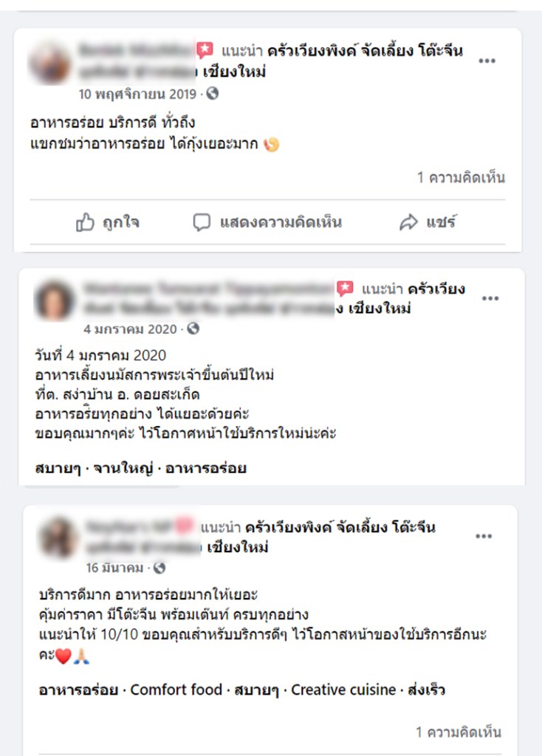Click the share arrow icon

408,222
